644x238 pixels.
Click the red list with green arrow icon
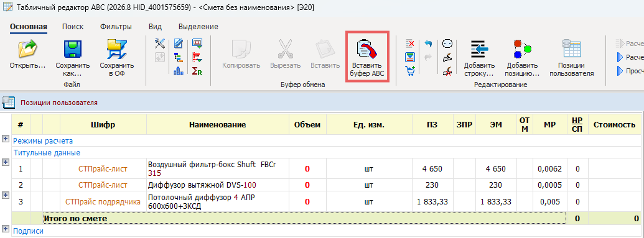pyautogui.click(x=197, y=57)
